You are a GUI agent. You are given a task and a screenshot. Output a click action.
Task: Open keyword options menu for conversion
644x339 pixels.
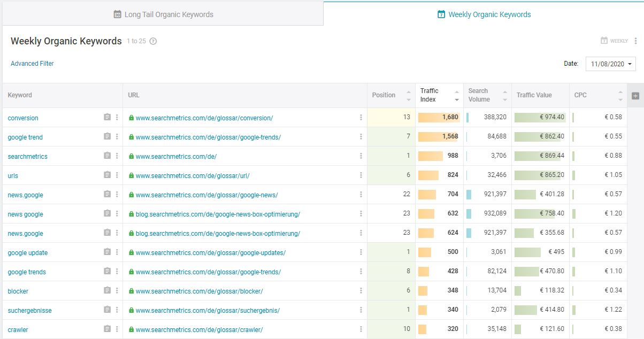tap(117, 118)
